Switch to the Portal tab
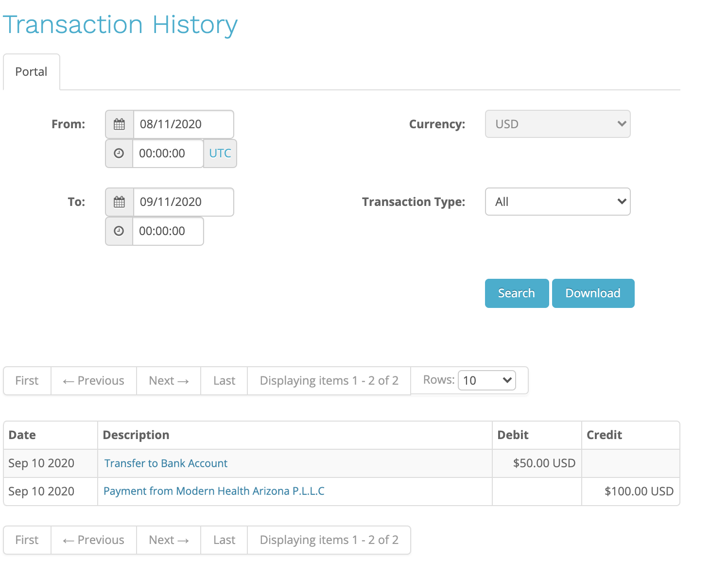The width and height of the screenshot is (728, 577). 31,71
